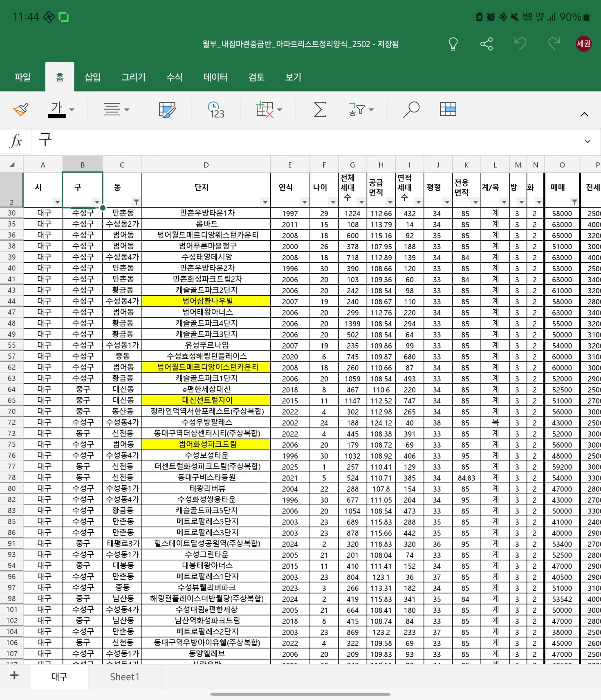The height and width of the screenshot is (700, 601).
Task: Tap the battery icon in status bar
Action: tap(586, 17)
